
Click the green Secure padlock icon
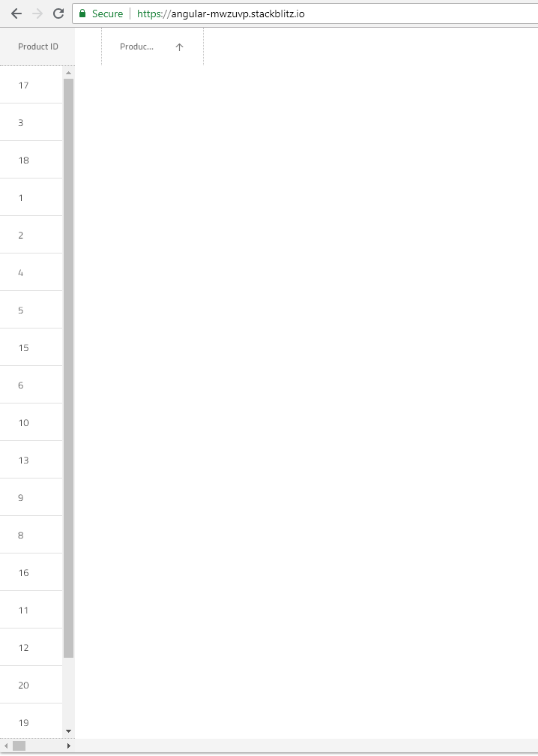tap(82, 13)
